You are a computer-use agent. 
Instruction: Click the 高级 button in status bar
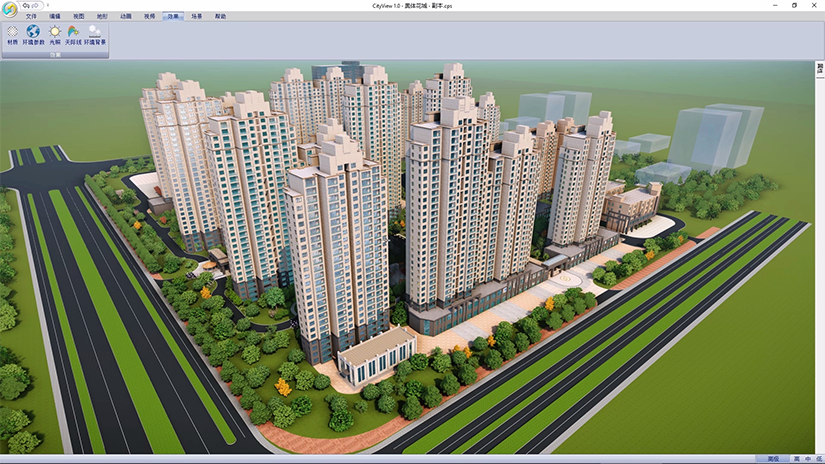(x=773, y=458)
